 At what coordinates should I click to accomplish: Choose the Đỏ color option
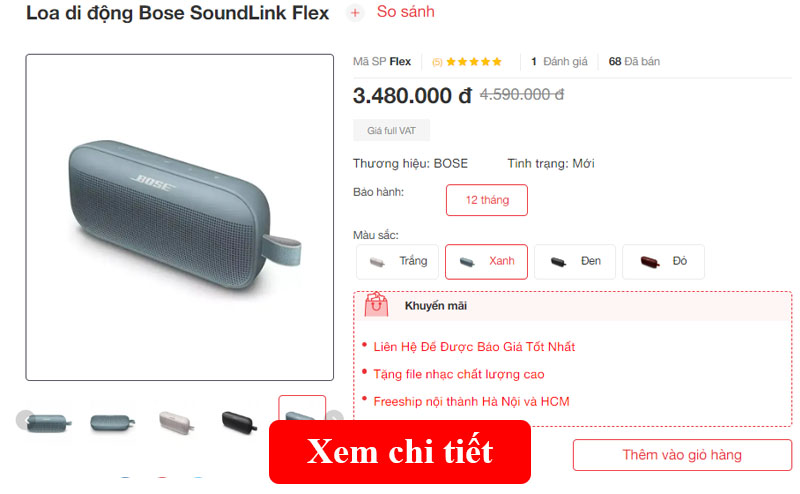(x=663, y=261)
